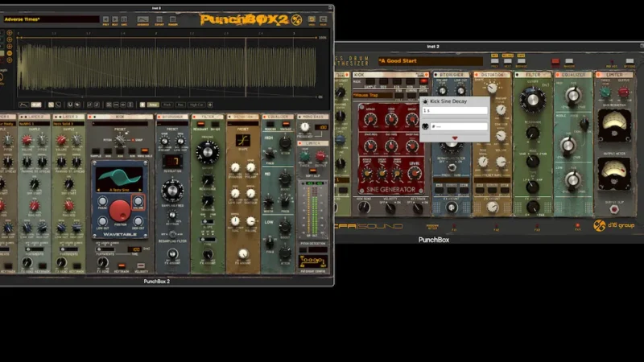Click plus button after High Cut tab
This screenshot has height=362, width=644.
point(210,105)
